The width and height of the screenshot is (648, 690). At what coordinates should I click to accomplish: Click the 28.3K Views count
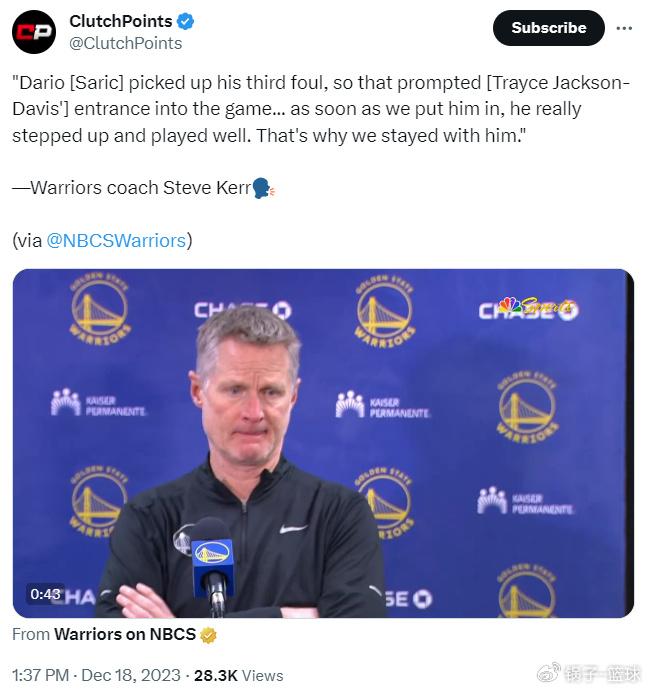238,675
